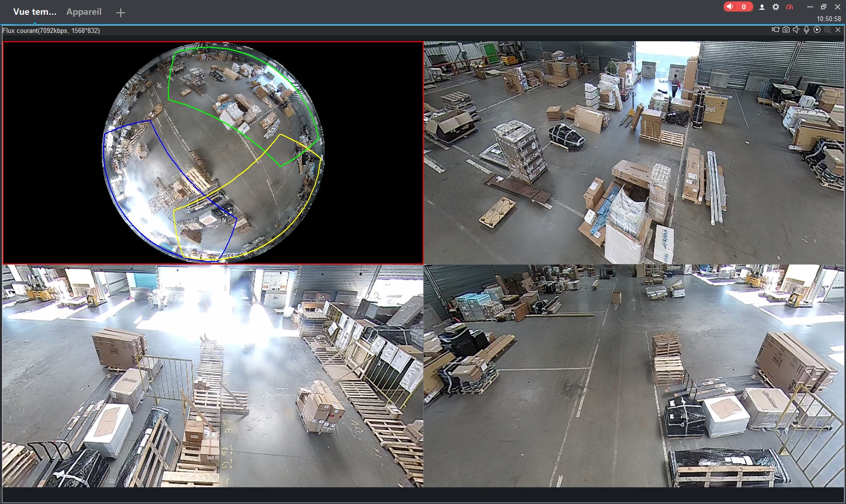Select the bottom-left dewarped warehouse view

pyautogui.click(x=213, y=376)
